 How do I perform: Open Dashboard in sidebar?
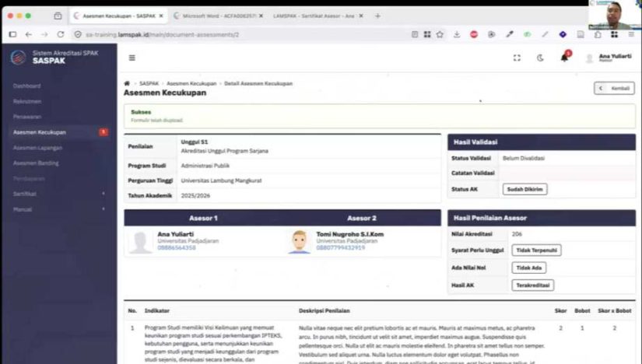click(x=26, y=86)
